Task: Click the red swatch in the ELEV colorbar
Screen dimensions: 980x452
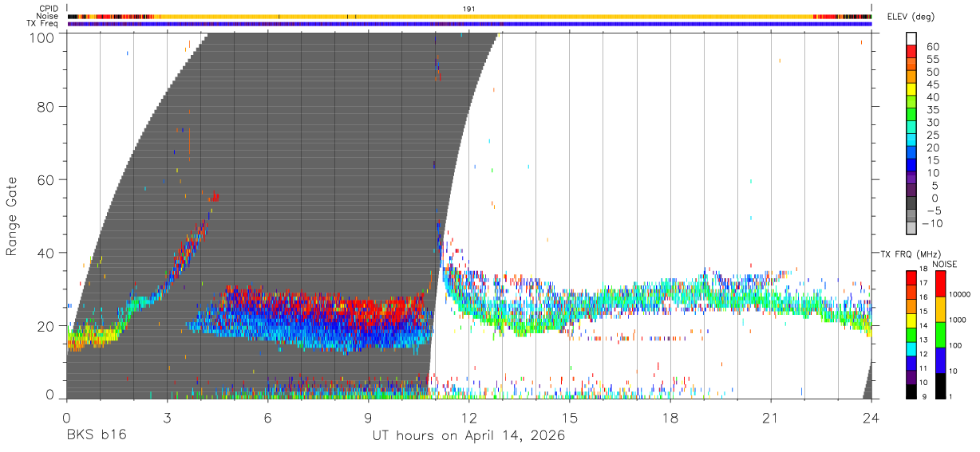Action: pos(911,53)
